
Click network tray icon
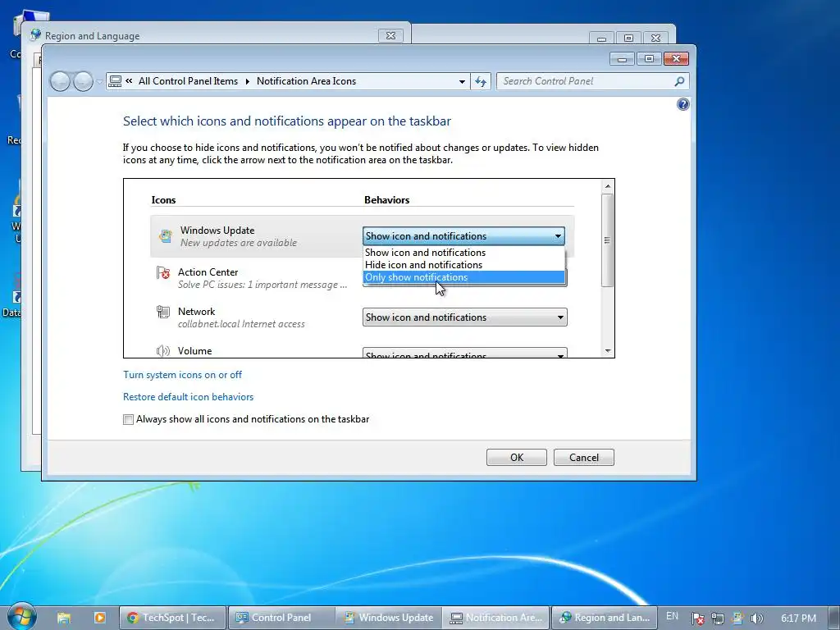[717, 619]
